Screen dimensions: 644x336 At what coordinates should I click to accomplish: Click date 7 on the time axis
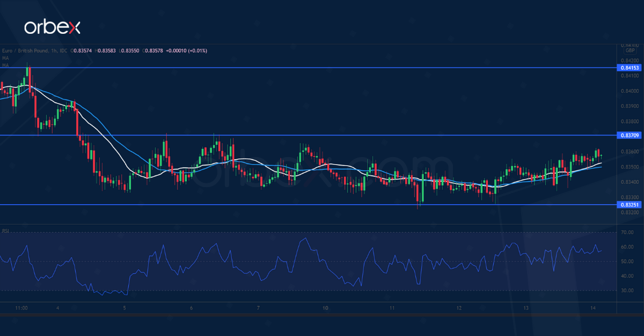tap(258, 308)
